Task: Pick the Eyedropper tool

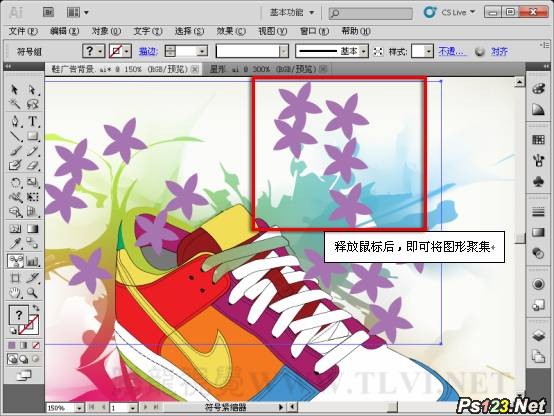Action: click(x=14, y=243)
